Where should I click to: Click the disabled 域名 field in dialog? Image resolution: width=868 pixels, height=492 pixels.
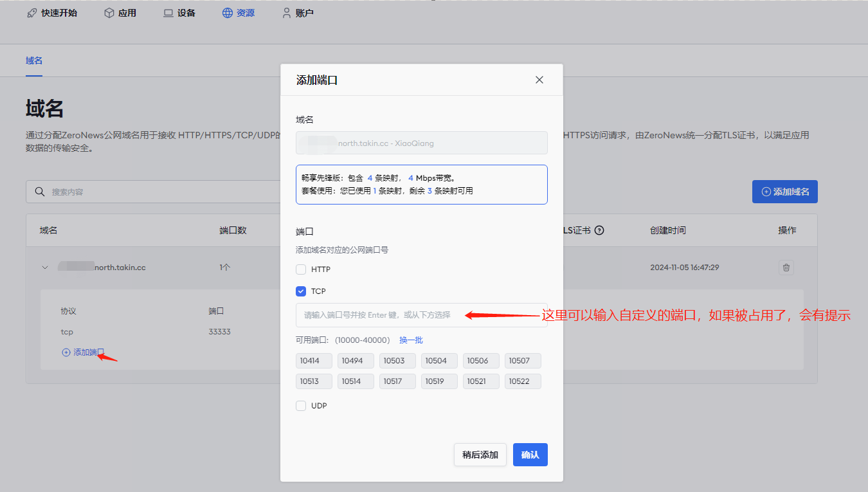pyautogui.click(x=422, y=143)
